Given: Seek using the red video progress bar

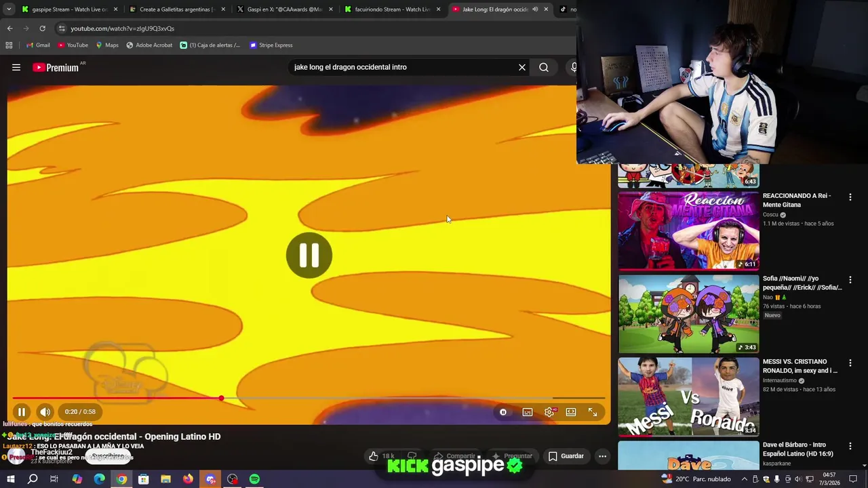Looking at the screenshot, I should [309, 398].
